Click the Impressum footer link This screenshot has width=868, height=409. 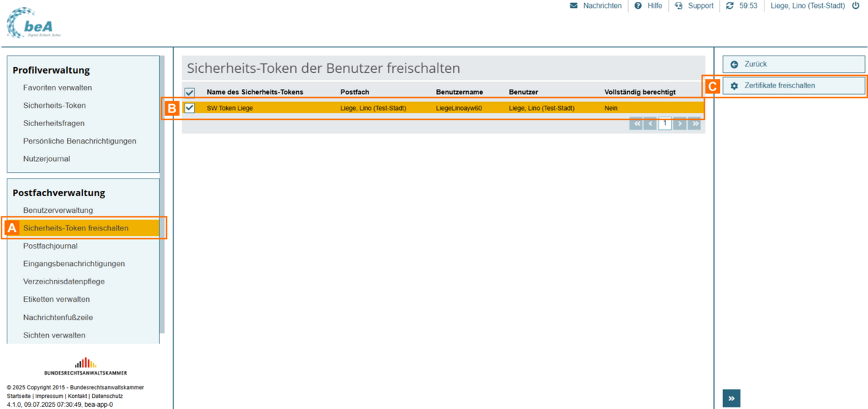pyautogui.click(x=49, y=396)
